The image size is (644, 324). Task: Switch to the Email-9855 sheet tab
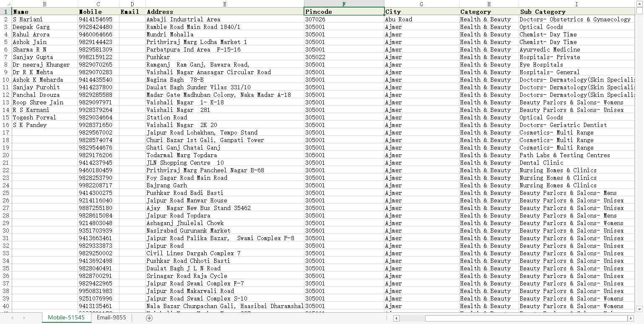111,317
